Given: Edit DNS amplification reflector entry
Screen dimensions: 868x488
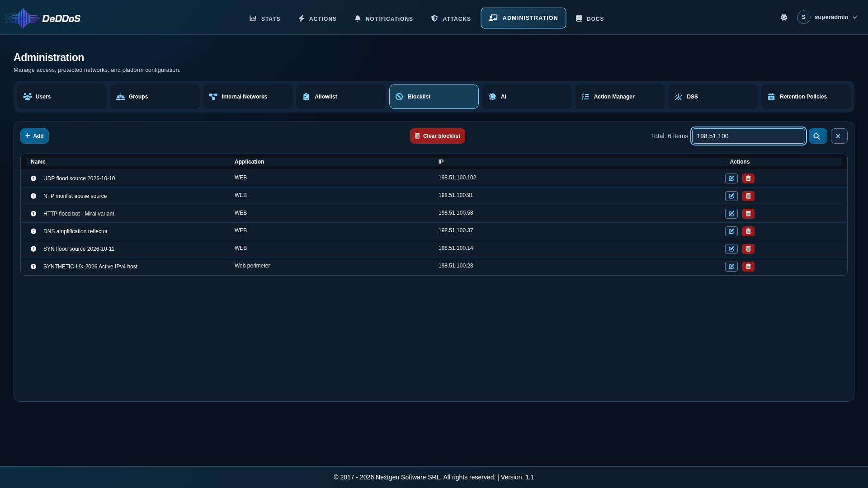Looking at the screenshot, I should (731, 231).
